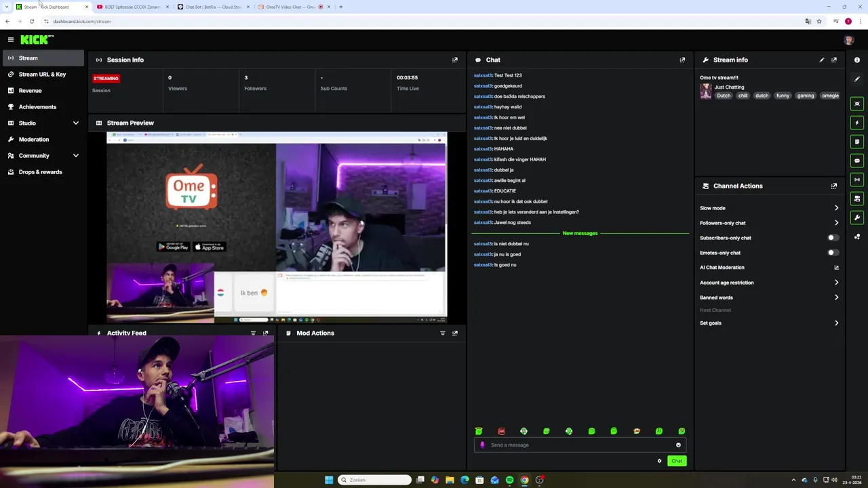Enable Emotes-only chat switch
Viewport: 868px width, 488px height.
[833, 253]
